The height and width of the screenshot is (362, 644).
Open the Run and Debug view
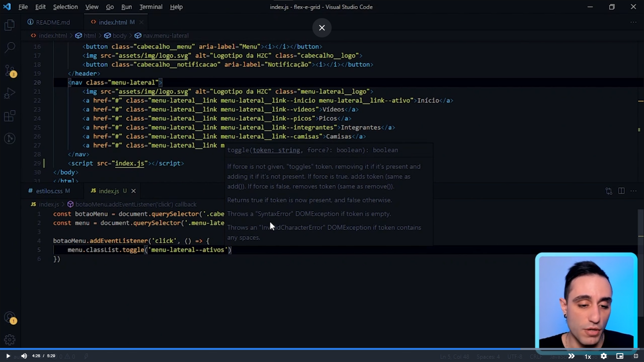coord(10,93)
